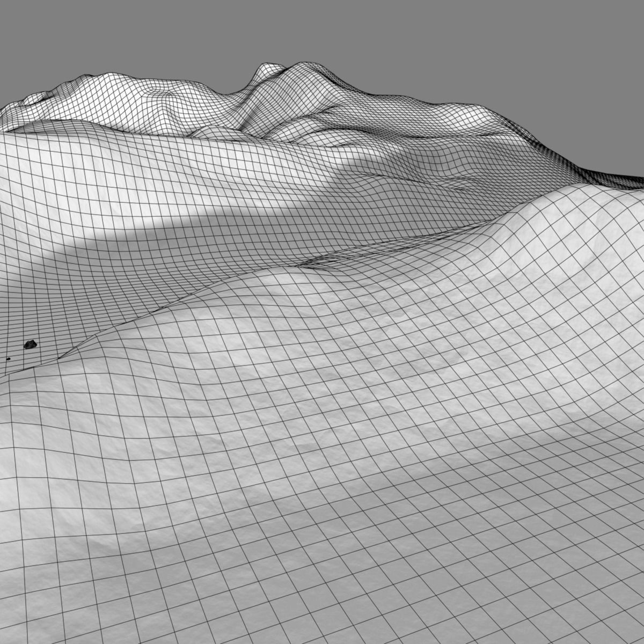
Task: Select the tiny dark pebble near the left edge
Action: (9, 359)
